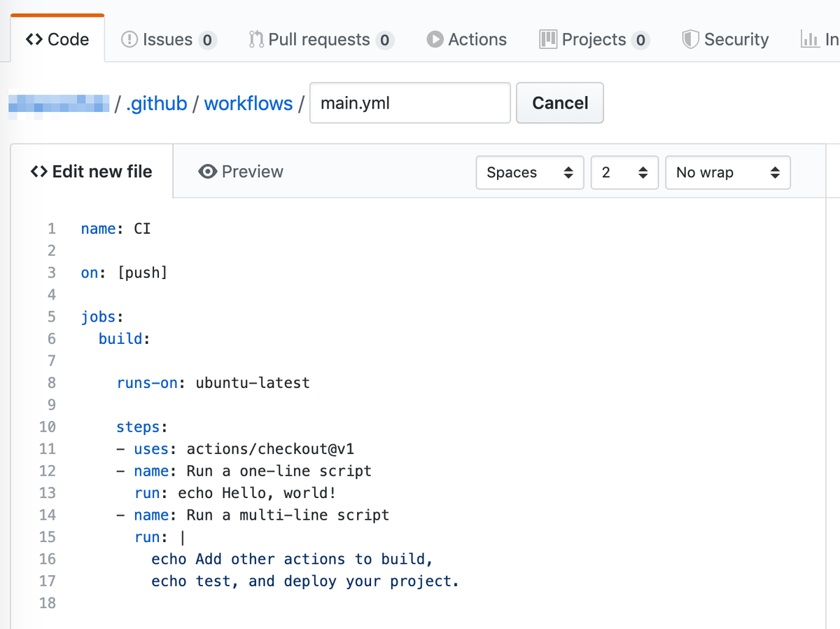Click the Issues counter badge

point(206,40)
